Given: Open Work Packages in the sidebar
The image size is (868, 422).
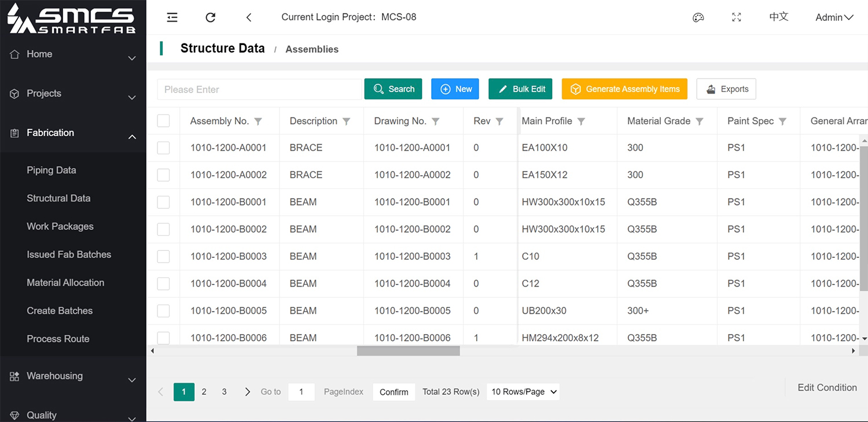Looking at the screenshot, I should pyautogui.click(x=60, y=227).
